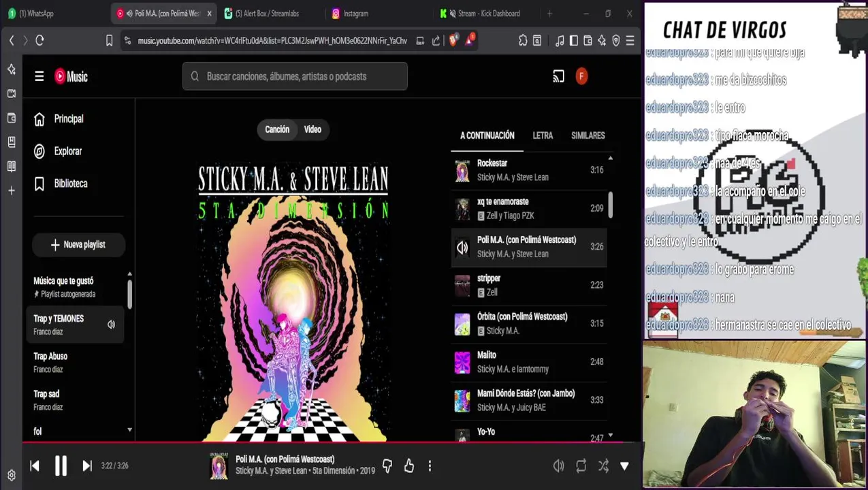Play Órbita (con Polimá Westcoast) in queue

(x=529, y=323)
